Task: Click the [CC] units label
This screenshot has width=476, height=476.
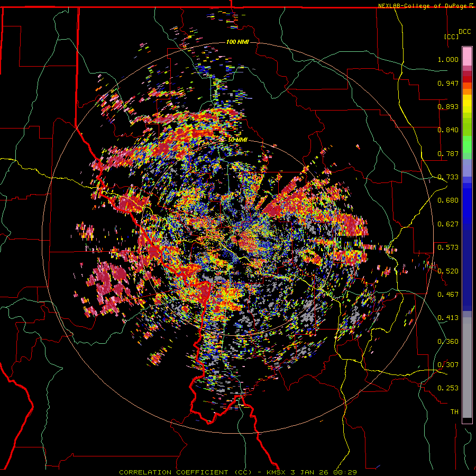Action: (452, 36)
